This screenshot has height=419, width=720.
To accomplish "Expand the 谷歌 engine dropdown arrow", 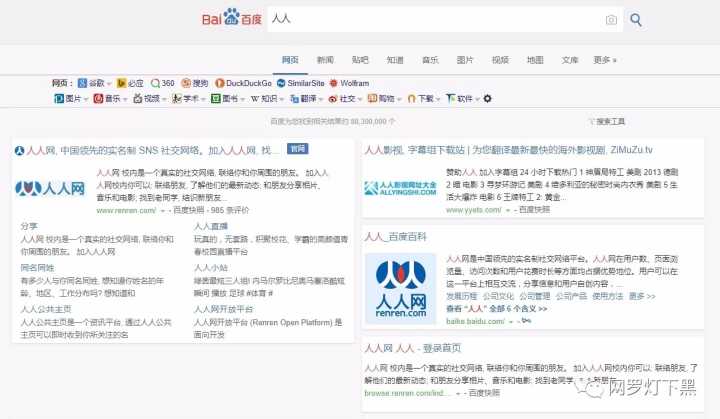I will tap(109, 84).
